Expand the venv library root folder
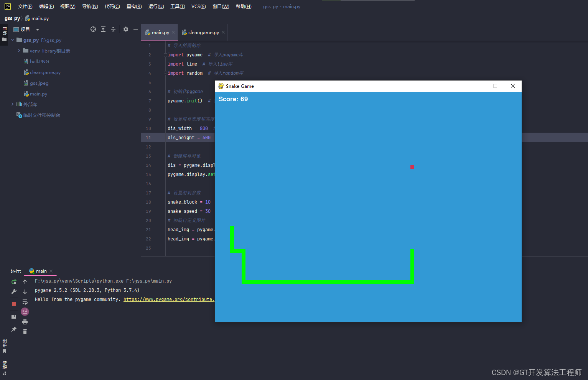This screenshot has height=380, width=588. click(19, 50)
